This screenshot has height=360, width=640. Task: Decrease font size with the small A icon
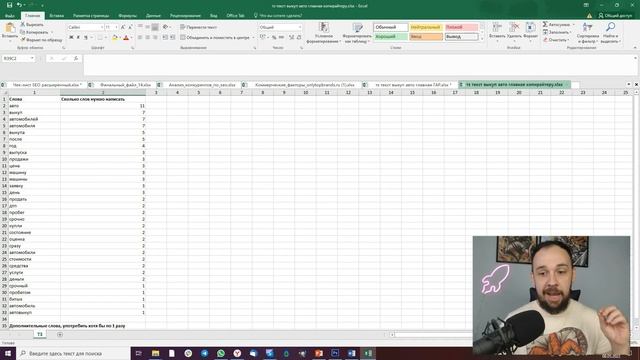tap(130, 27)
